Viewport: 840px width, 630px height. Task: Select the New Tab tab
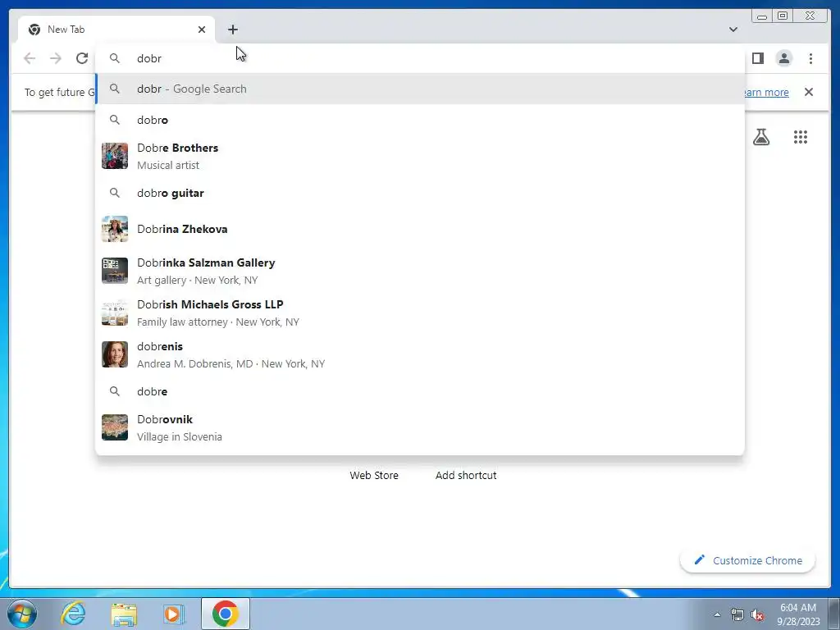[116, 30]
